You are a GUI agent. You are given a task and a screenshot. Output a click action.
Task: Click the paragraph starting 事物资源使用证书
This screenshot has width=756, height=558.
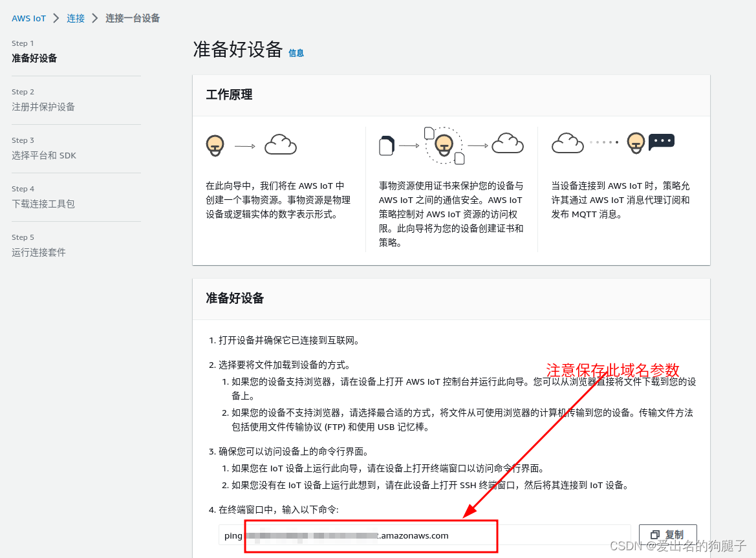click(451, 214)
